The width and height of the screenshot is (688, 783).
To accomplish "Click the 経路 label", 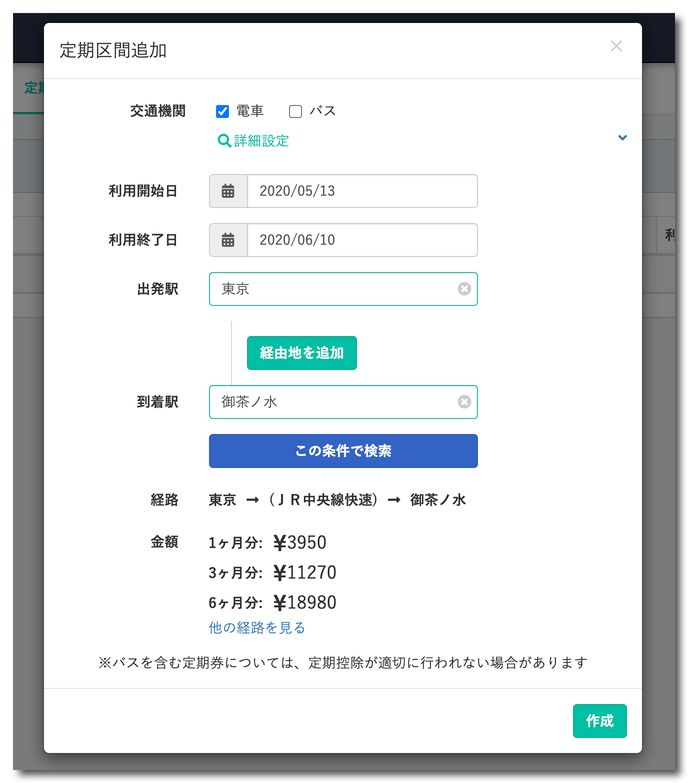I will click(x=164, y=500).
